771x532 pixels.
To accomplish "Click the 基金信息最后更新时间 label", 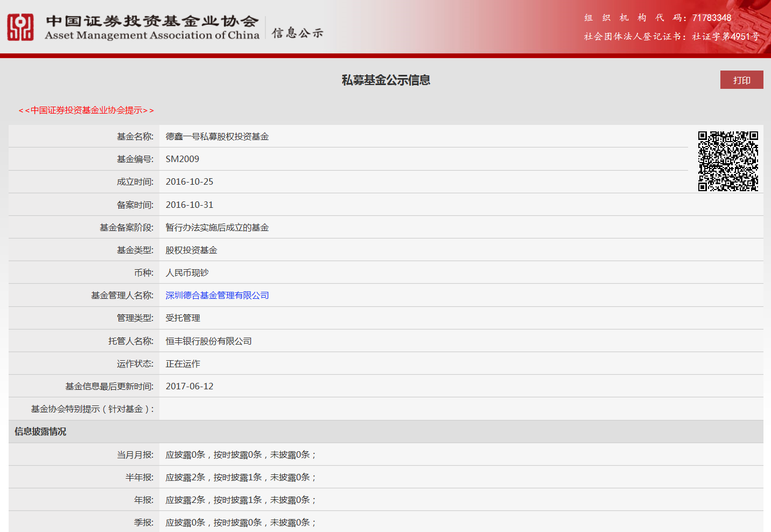I will click(109, 386).
